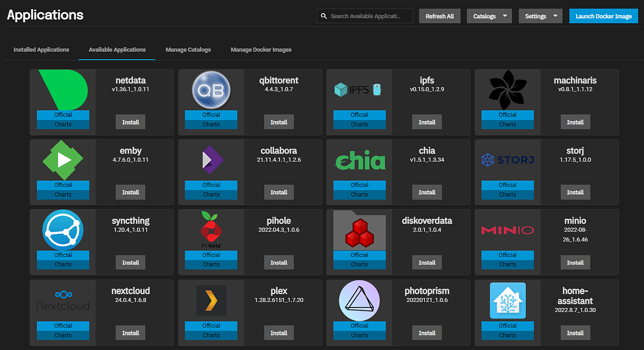
Task: Click Launch Docker Image button
Action: pyautogui.click(x=604, y=16)
